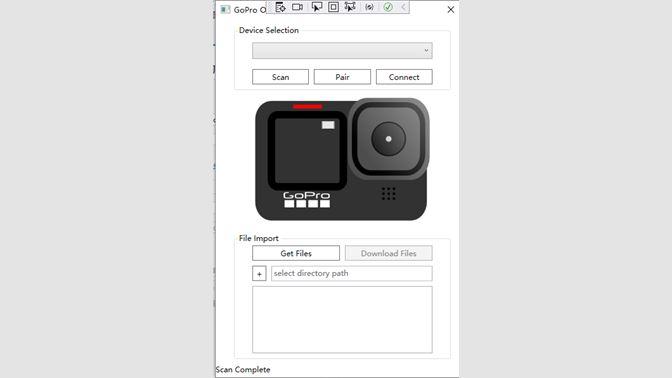Screen dimensions: 672x378
Task: Open the Device Selection dropdown
Action: [342, 51]
